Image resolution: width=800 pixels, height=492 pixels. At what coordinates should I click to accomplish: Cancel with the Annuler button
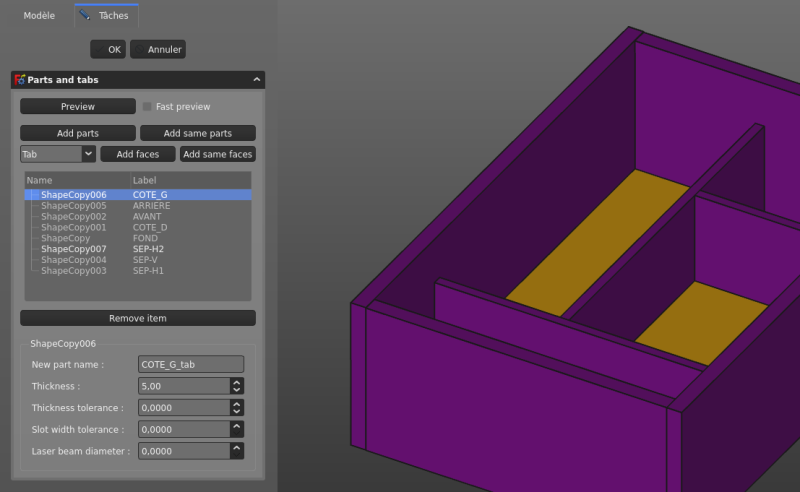pos(158,50)
